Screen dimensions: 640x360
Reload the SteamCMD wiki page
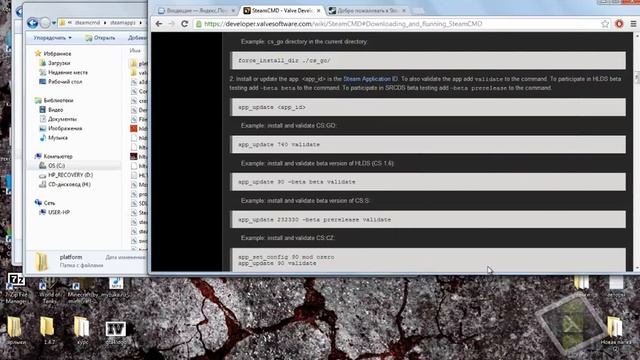tap(184, 24)
